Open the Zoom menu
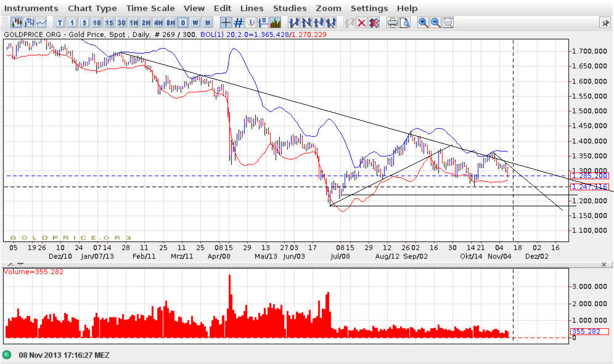Viewport: 614px width, 364px height. click(329, 8)
